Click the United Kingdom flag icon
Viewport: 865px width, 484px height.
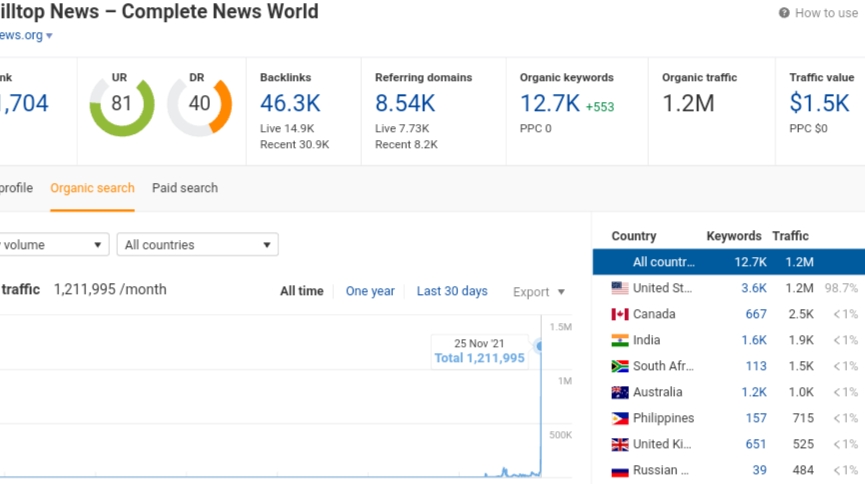(x=620, y=444)
